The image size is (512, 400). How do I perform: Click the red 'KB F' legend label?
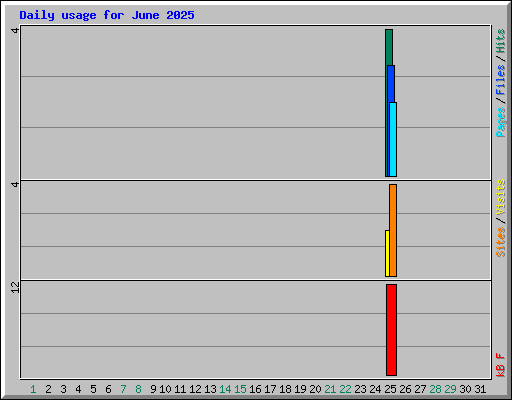click(500, 365)
